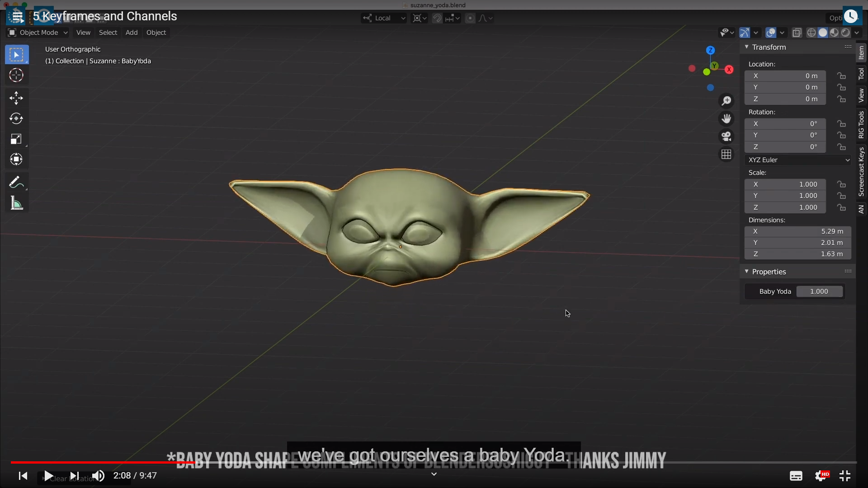Collapse the Transform panel

pyautogui.click(x=747, y=47)
